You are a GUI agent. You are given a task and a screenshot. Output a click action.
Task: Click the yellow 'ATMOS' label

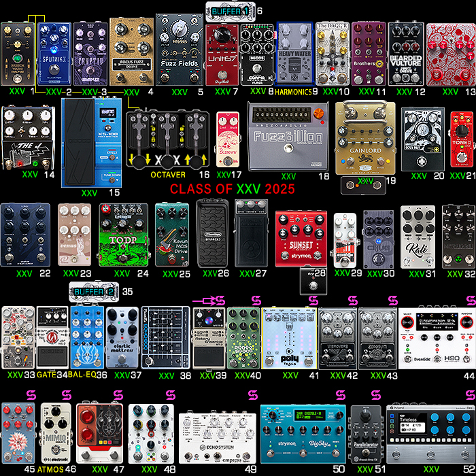50,469
